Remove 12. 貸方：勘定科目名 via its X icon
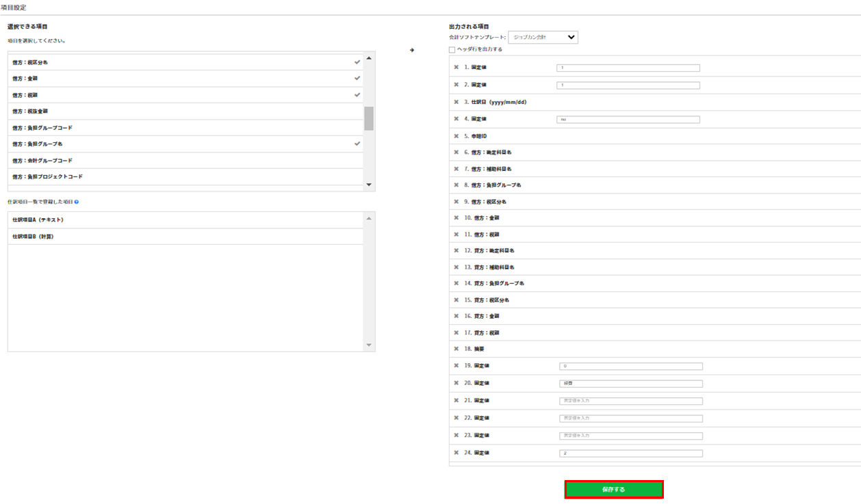Image resolution: width=861 pixels, height=504 pixels. [x=456, y=251]
